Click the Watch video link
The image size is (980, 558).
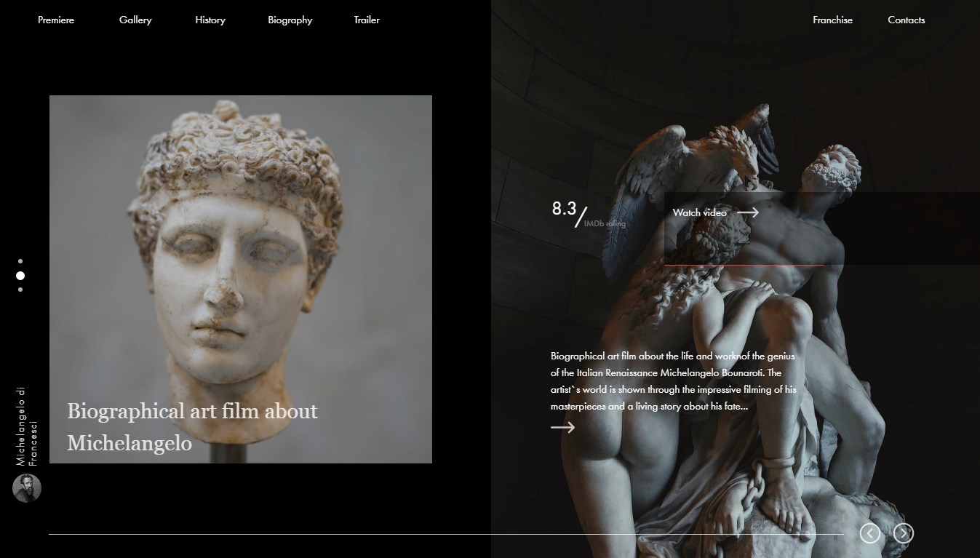pyautogui.click(x=699, y=212)
